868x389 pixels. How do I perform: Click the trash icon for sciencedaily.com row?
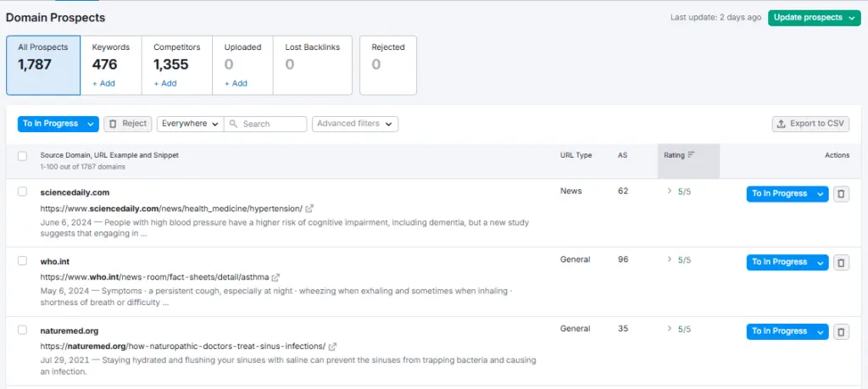coord(841,194)
